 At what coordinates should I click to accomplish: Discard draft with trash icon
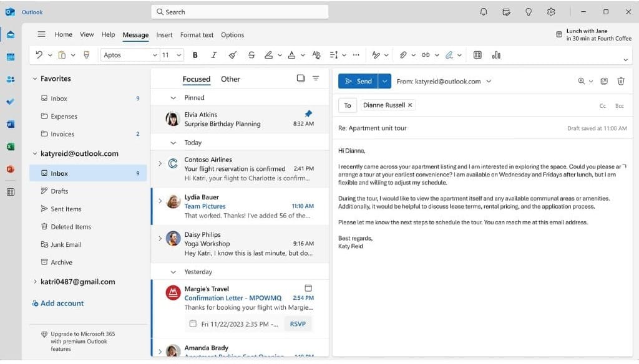pos(621,81)
